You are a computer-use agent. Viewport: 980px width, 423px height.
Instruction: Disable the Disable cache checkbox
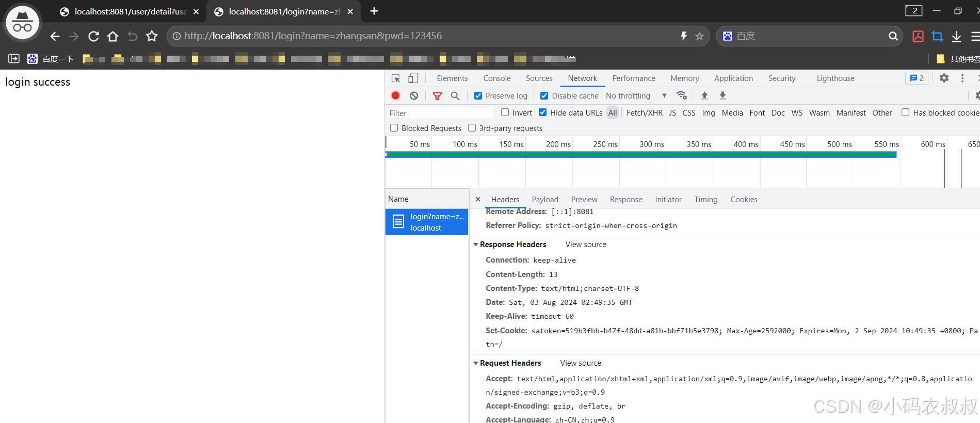tap(544, 95)
